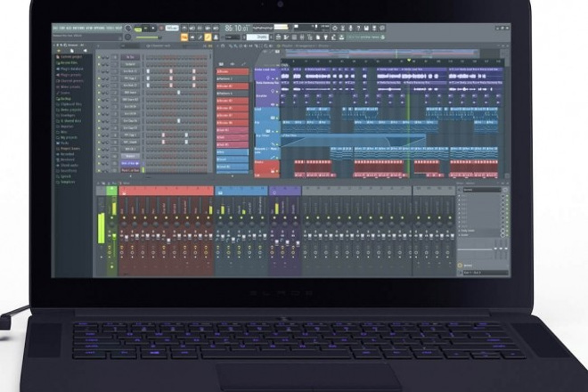
Task: Select Pattern 4 in the pattern picker
Action: 233,94
